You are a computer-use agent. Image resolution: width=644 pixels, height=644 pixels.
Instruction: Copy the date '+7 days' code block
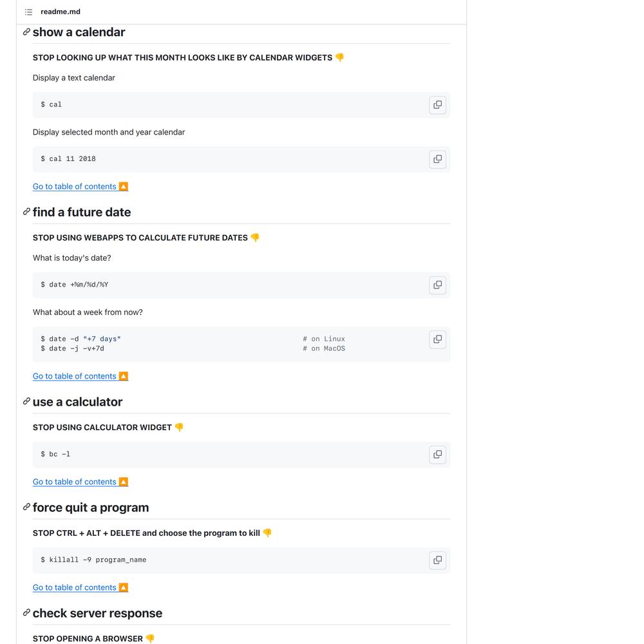point(437,339)
